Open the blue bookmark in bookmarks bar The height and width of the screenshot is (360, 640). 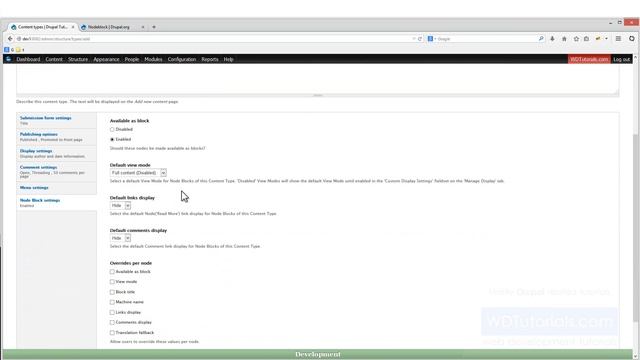point(7,49)
